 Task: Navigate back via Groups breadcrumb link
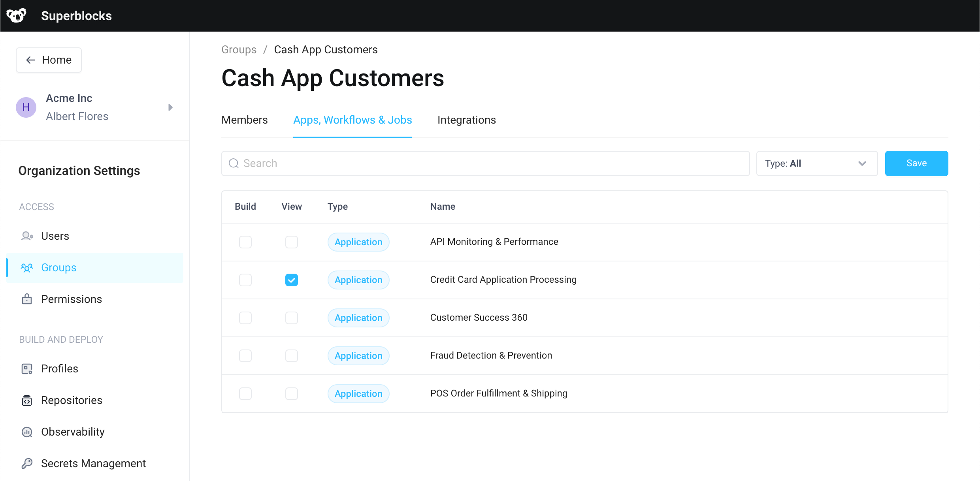click(x=239, y=49)
